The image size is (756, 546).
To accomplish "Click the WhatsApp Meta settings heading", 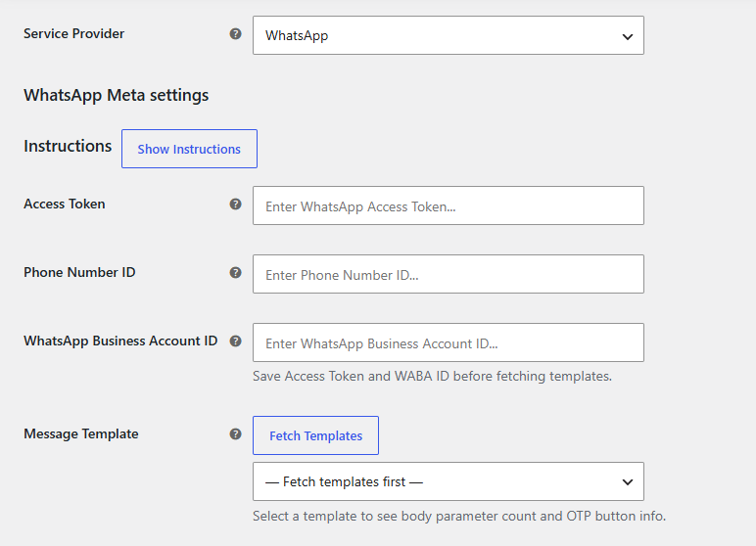I will pyautogui.click(x=117, y=95).
